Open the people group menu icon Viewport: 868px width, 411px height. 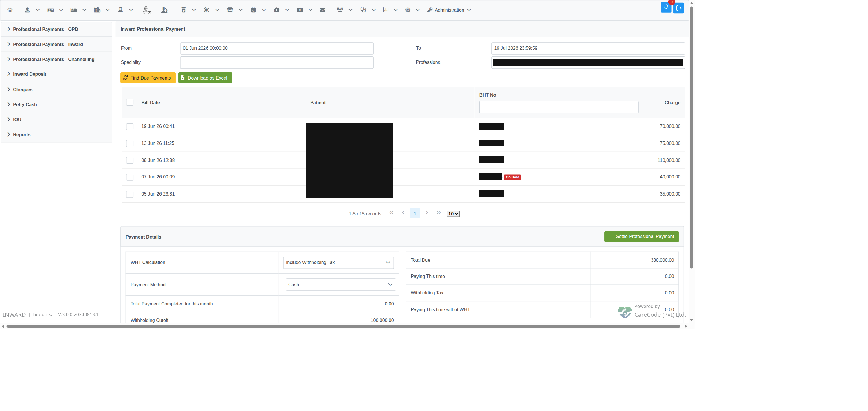[x=340, y=10]
